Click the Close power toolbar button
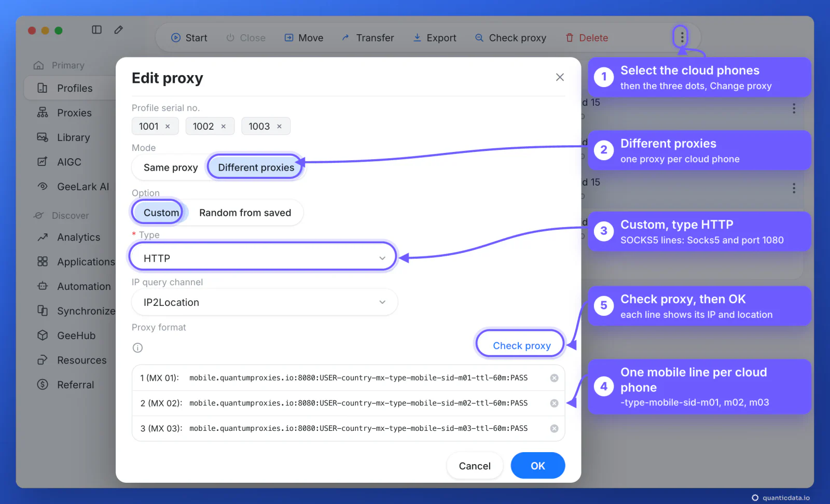Screen dimensions: 830x504 246,38
